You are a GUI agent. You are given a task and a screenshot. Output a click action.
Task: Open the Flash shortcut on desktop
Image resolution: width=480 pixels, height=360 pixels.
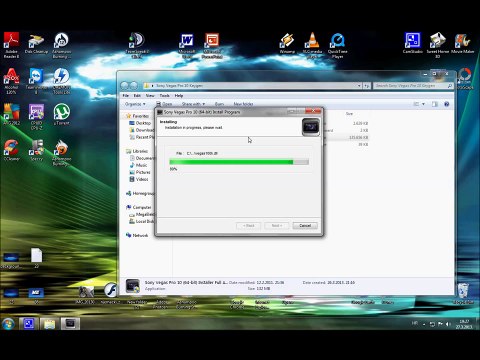coord(110,293)
